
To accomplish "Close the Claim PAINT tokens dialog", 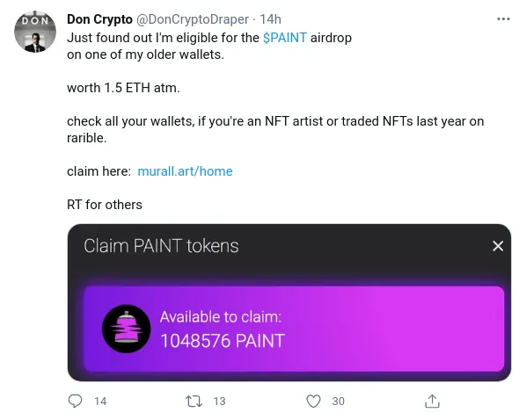I will [x=498, y=246].
